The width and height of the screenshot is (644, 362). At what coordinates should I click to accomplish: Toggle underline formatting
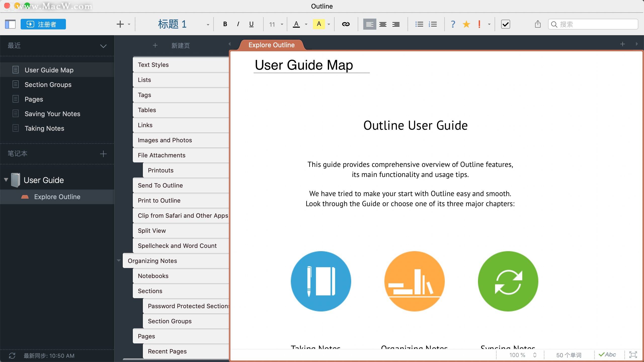[251, 24]
